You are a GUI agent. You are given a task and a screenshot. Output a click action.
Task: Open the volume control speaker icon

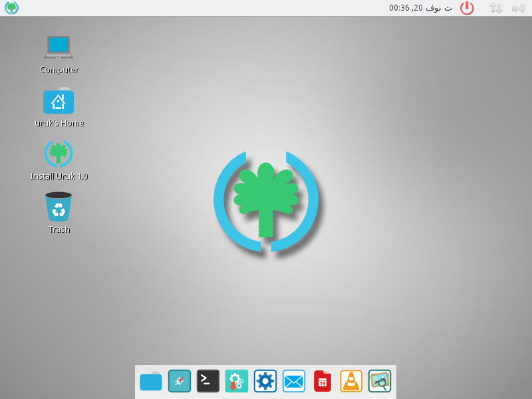[x=518, y=8]
